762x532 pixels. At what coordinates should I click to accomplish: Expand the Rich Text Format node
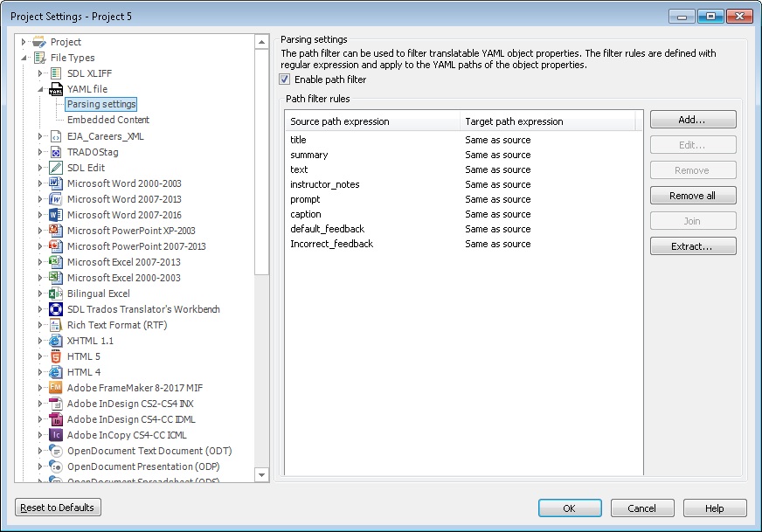40,325
